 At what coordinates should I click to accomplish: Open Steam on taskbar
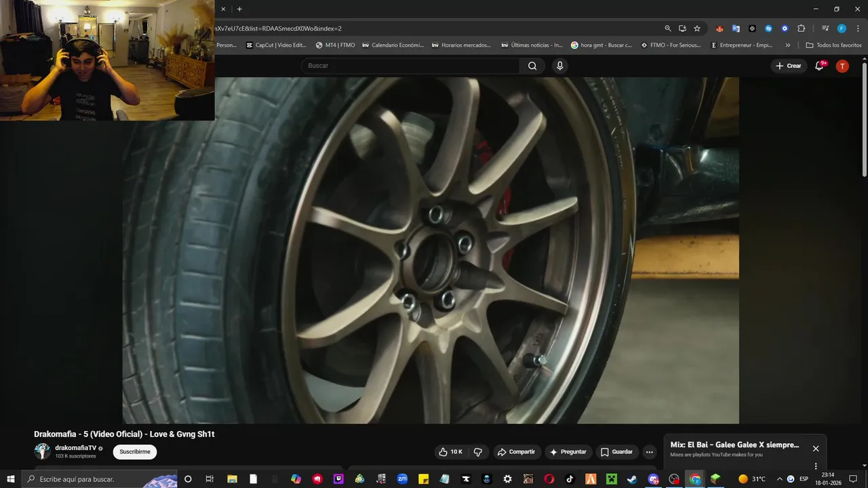pyautogui.click(x=632, y=479)
